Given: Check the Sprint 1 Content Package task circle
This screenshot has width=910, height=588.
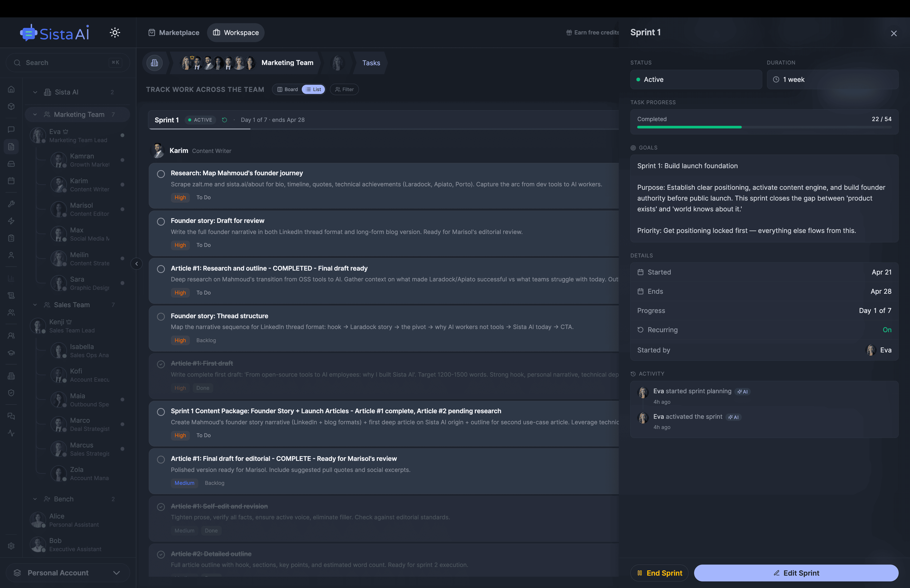Looking at the screenshot, I should [161, 412].
